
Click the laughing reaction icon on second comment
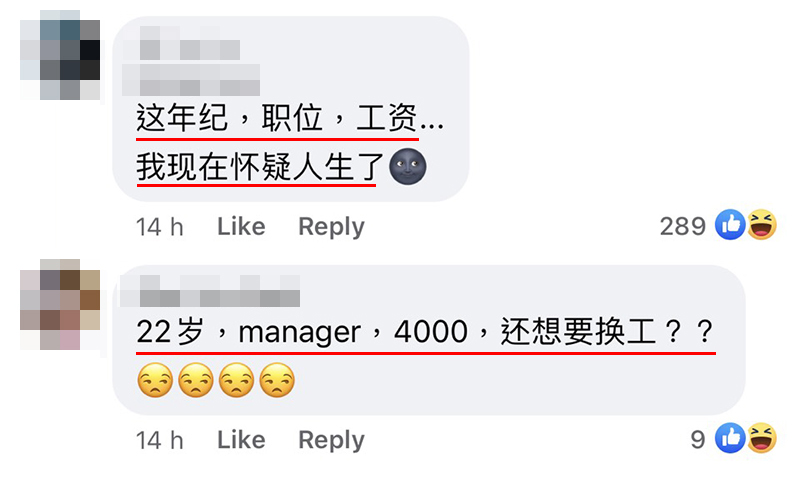pyautogui.click(x=762, y=438)
